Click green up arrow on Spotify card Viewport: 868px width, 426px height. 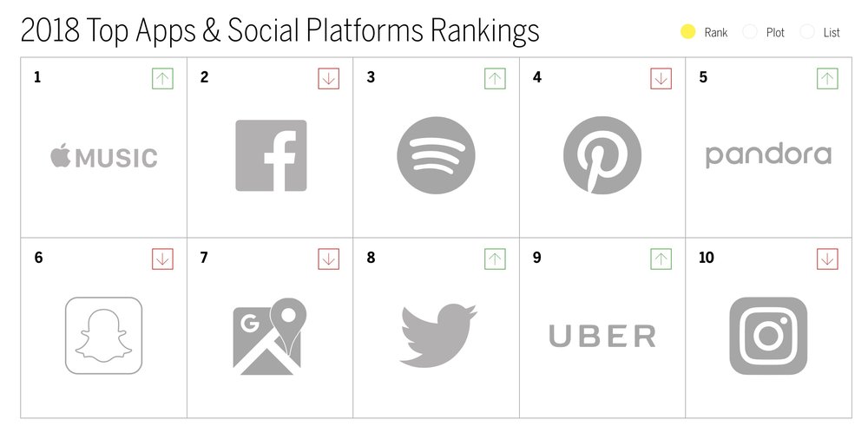point(495,79)
